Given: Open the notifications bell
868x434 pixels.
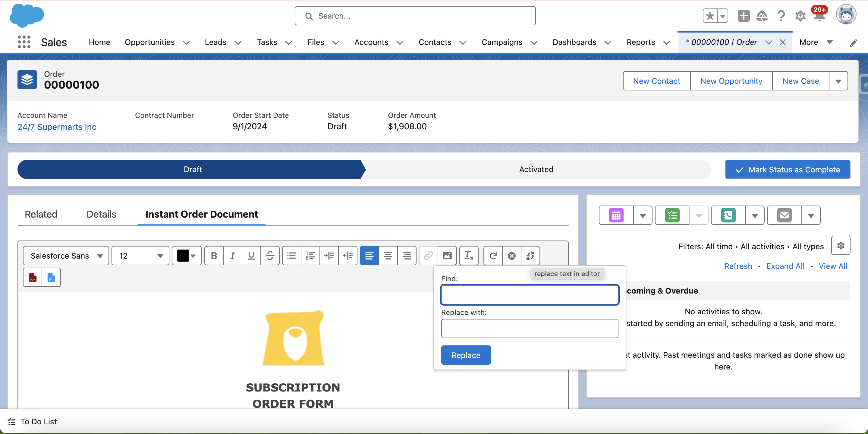Looking at the screenshot, I should point(819,16).
